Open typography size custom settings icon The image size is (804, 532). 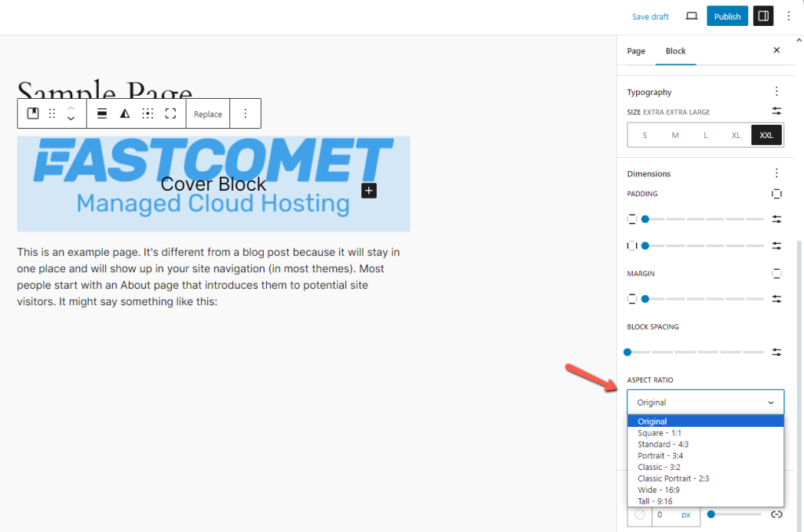tap(777, 111)
